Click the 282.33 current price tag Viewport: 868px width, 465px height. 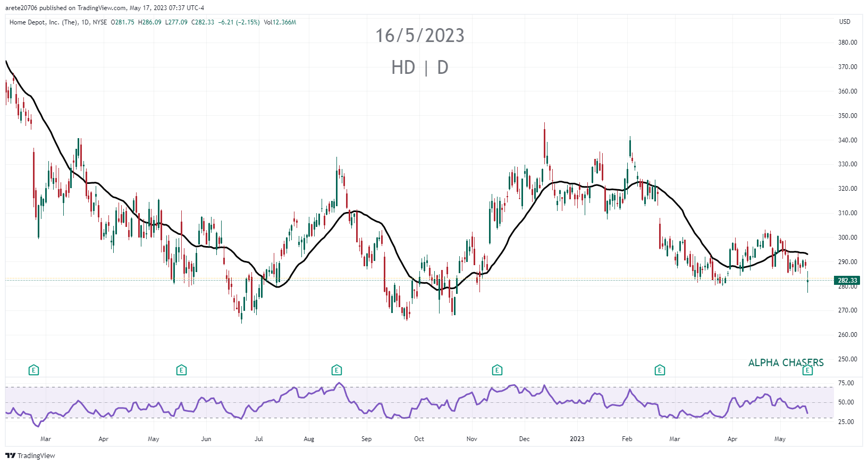pos(847,280)
